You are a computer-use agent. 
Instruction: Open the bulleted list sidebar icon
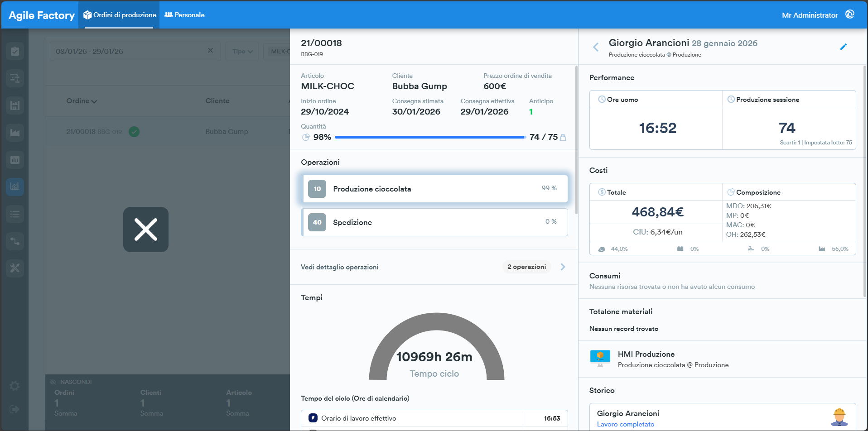click(x=15, y=214)
